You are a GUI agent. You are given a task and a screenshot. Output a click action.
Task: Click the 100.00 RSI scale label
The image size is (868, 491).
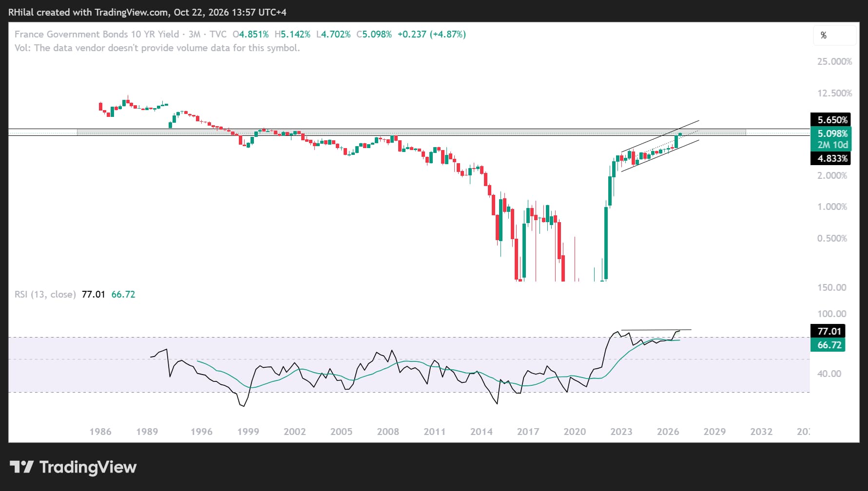pos(832,314)
